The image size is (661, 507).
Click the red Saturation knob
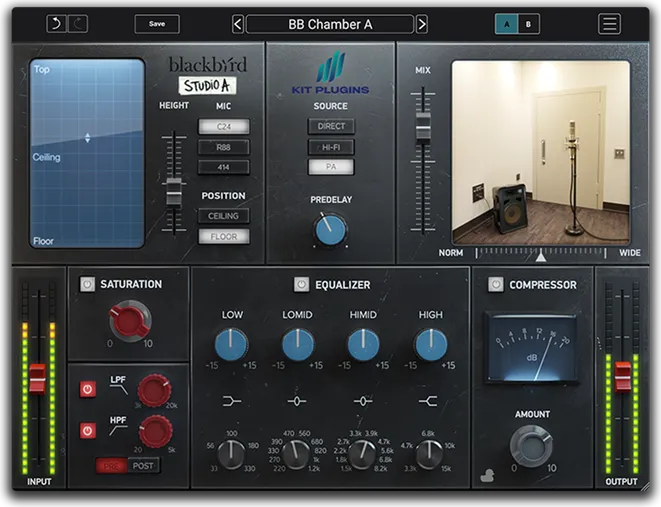[x=130, y=320]
